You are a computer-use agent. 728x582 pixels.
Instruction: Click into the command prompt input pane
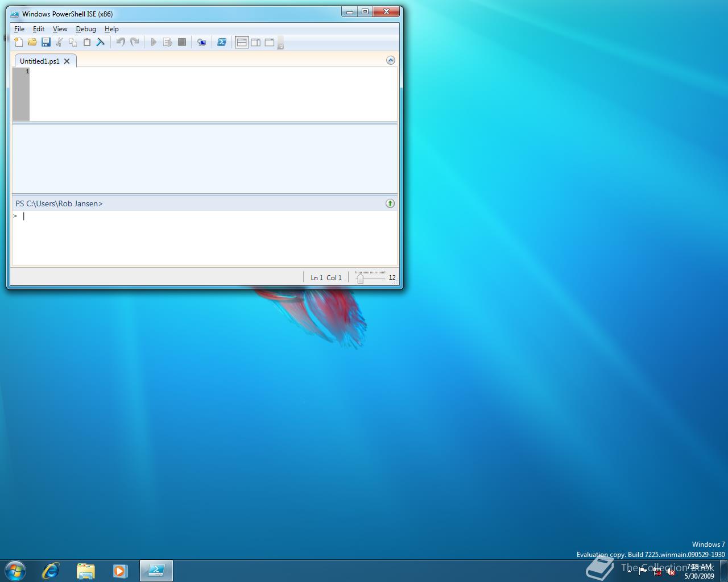tap(205, 238)
